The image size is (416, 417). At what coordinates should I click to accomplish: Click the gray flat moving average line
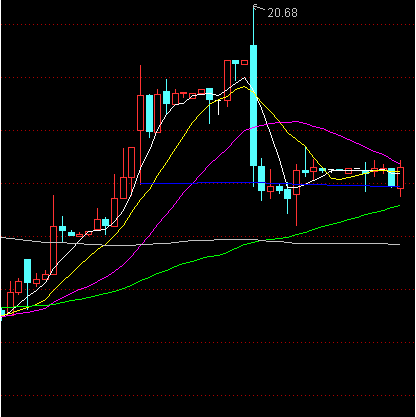pyautogui.click(x=200, y=241)
